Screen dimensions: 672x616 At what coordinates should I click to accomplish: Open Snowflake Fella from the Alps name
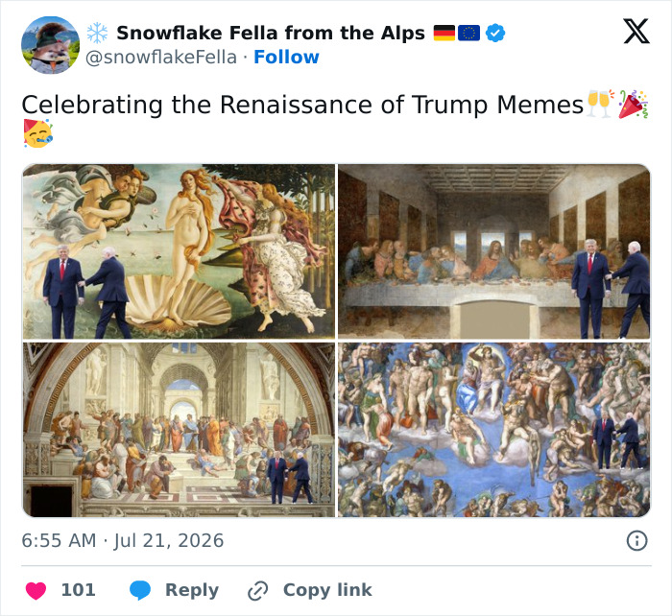point(271,33)
